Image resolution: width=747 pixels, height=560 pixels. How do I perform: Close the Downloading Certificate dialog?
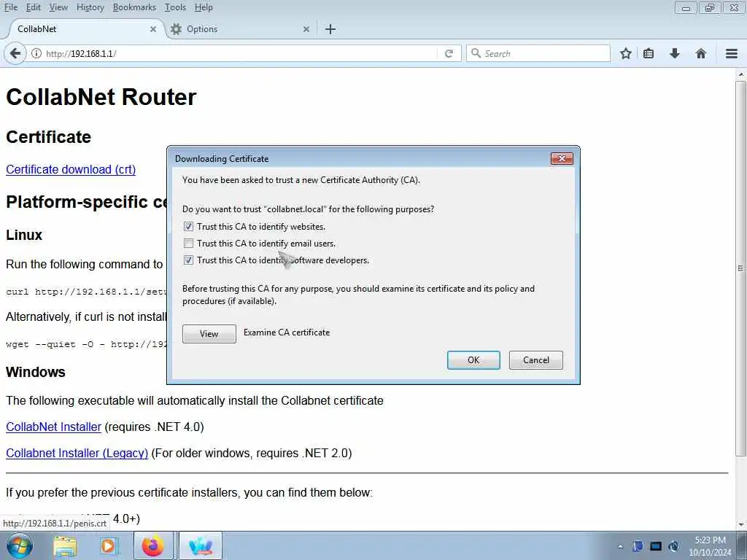coord(562,158)
